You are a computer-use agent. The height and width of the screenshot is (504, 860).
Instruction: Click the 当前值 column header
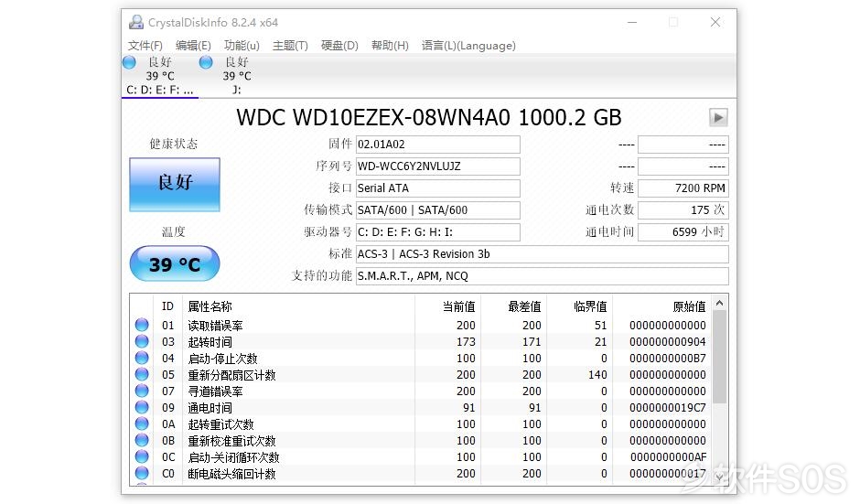[458, 306]
